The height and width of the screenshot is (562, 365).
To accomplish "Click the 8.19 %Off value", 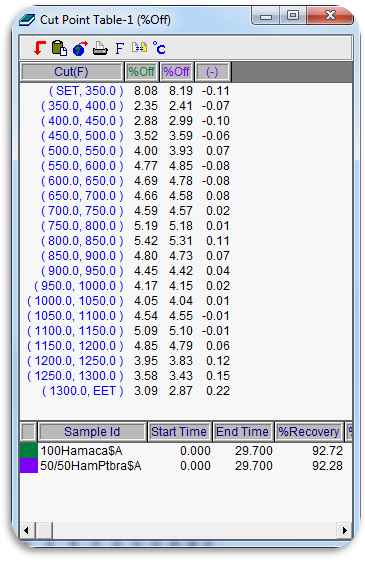I will tap(181, 91).
